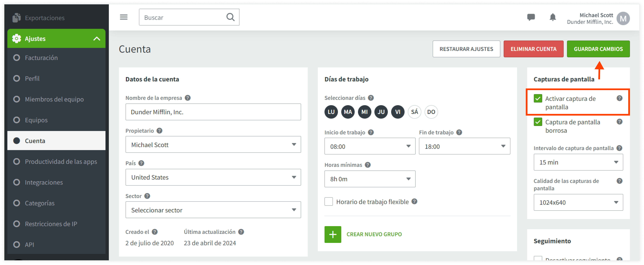Open Productividad de las apps

pyautogui.click(x=56, y=161)
